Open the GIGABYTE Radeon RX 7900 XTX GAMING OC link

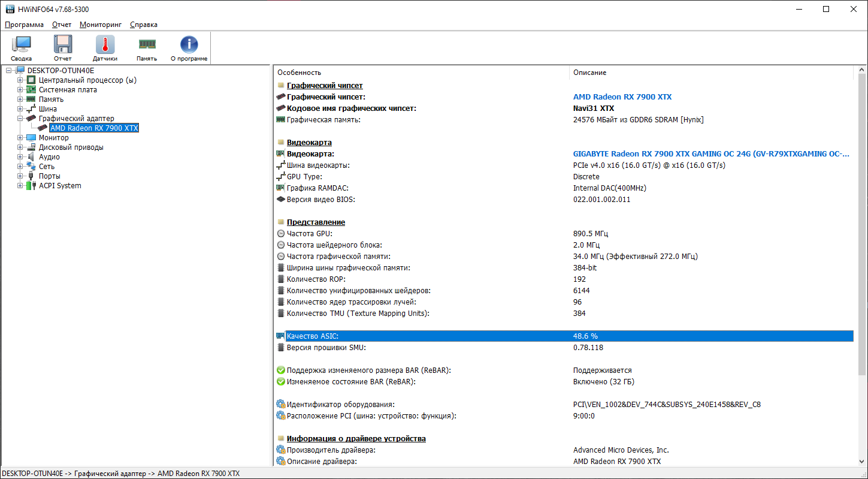coord(711,154)
